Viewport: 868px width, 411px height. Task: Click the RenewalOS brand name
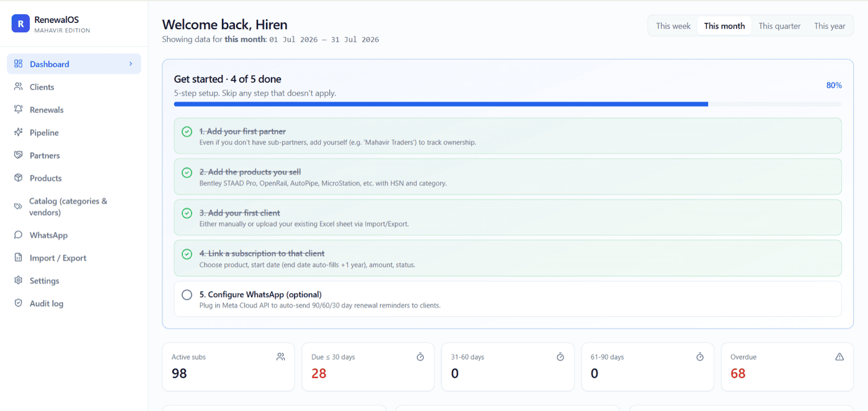click(56, 20)
